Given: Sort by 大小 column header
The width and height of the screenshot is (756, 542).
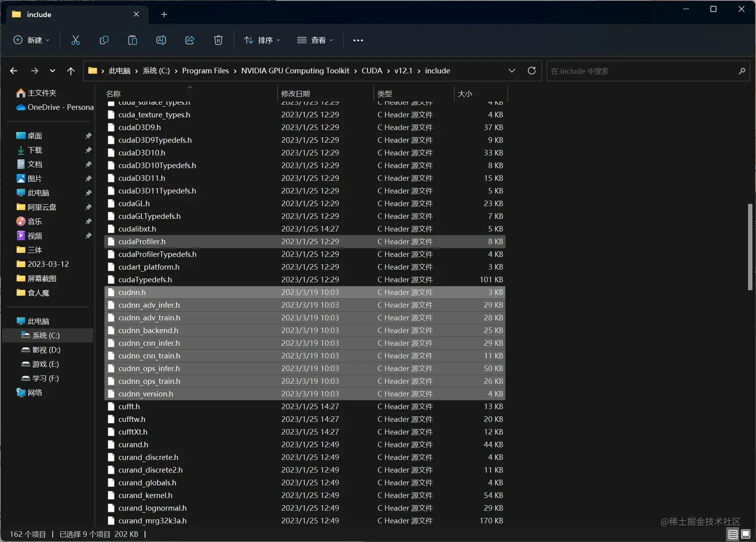Looking at the screenshot, I should pos(481,94).
